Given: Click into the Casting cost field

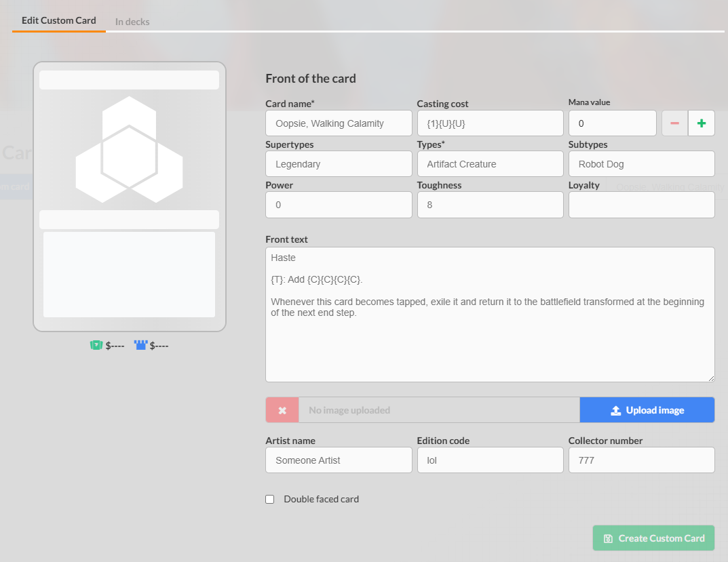Looking at the screenshot, I should pos(490,123).
